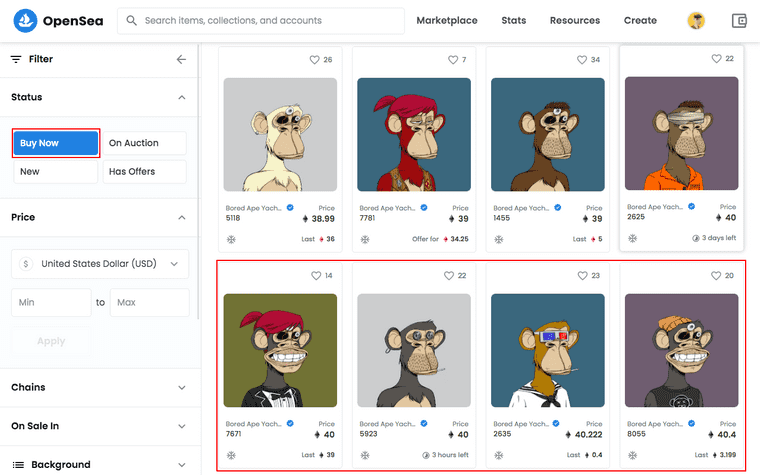The width and height of the screenshot is (760, 475).
Task: Open the Marketplace menu
Action: pos(447,20)
